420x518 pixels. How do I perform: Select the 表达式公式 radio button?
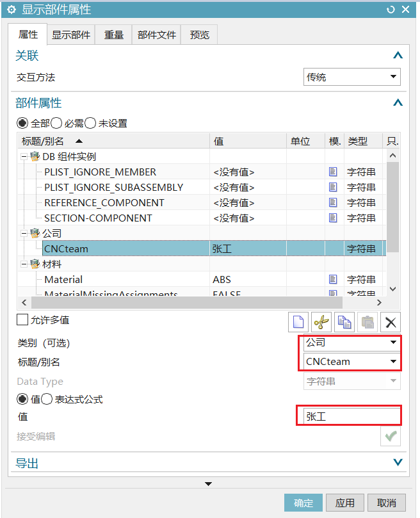pos(47,400)
